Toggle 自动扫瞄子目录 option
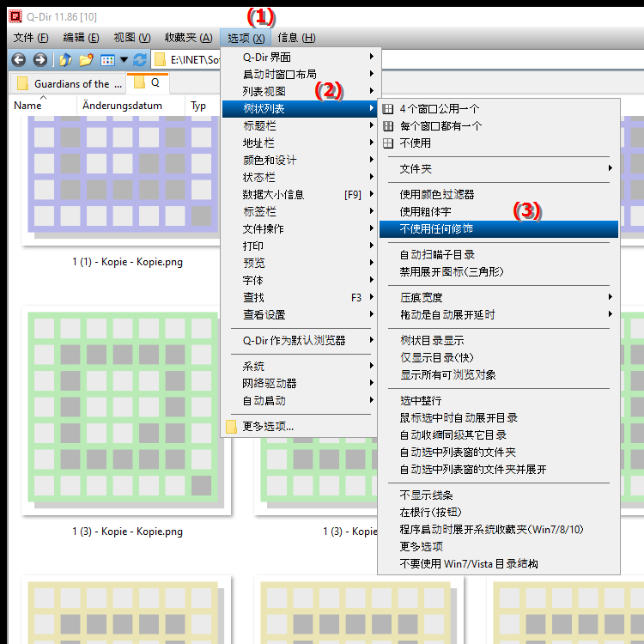Viewport: 644px width, 644px height. tap(499, 255)
